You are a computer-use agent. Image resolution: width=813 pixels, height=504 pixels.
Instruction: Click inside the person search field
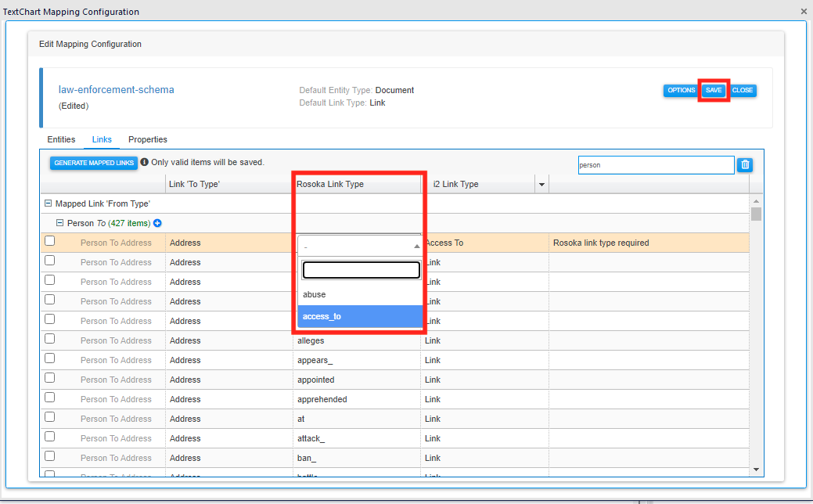coord(655,164)
